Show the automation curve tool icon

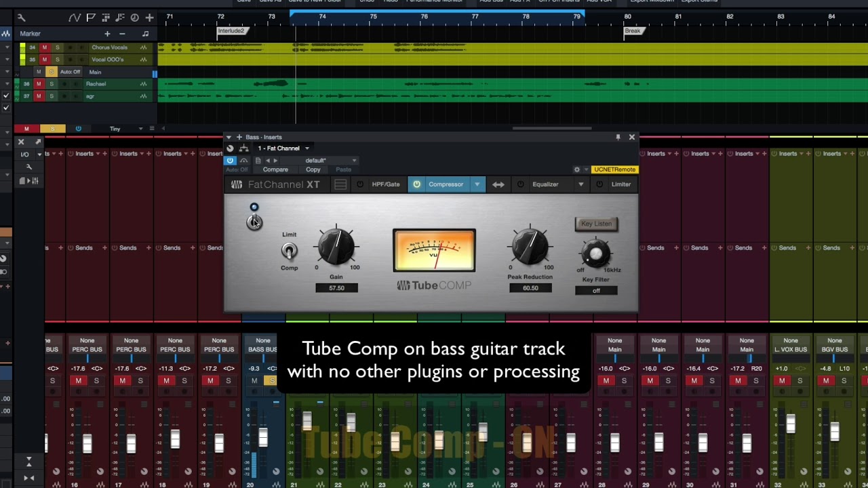point(74,18)
